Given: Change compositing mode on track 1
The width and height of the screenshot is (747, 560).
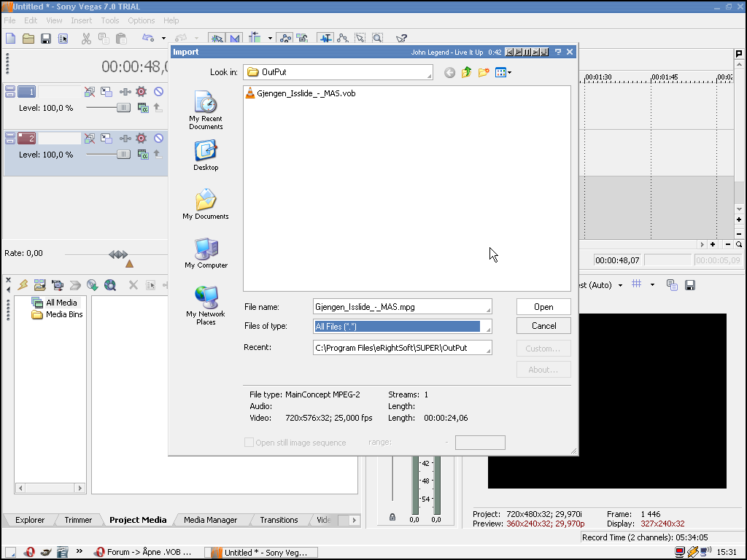Looking at the screenshot, I should tap(143, 108).
